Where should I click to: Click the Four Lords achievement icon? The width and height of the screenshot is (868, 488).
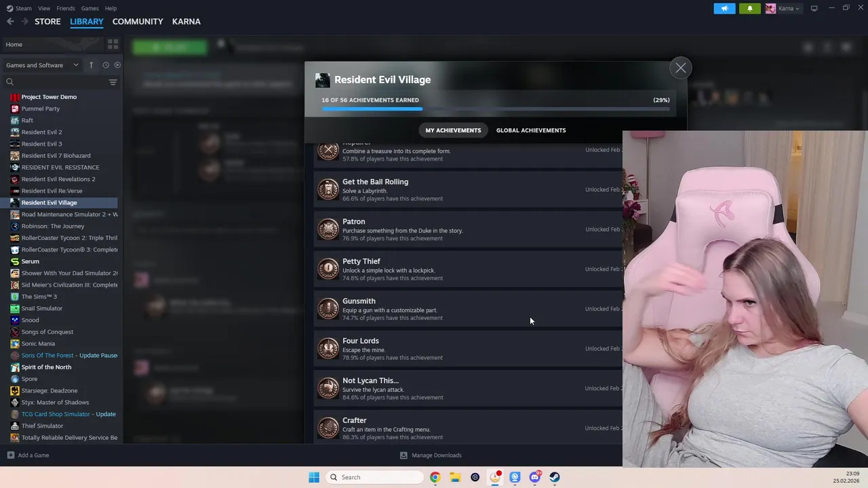(328, 348)
